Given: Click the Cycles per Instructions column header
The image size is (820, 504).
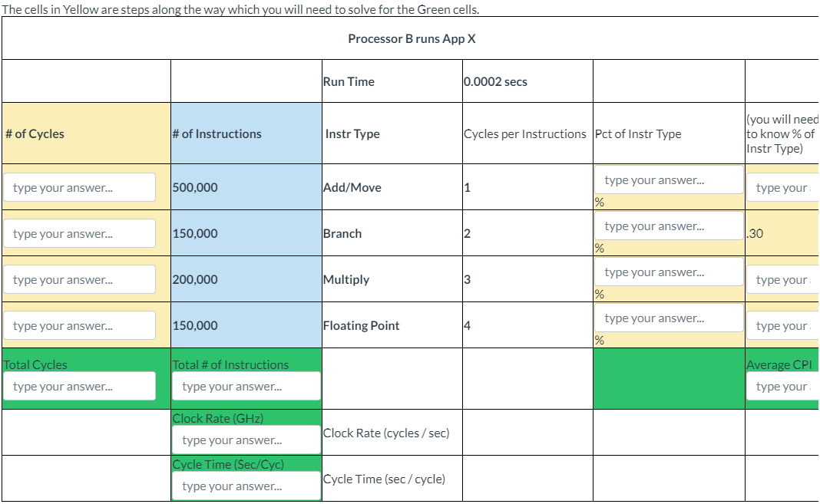Looking at the screenshot, I should pyautogui.click(x=527, y=133).
